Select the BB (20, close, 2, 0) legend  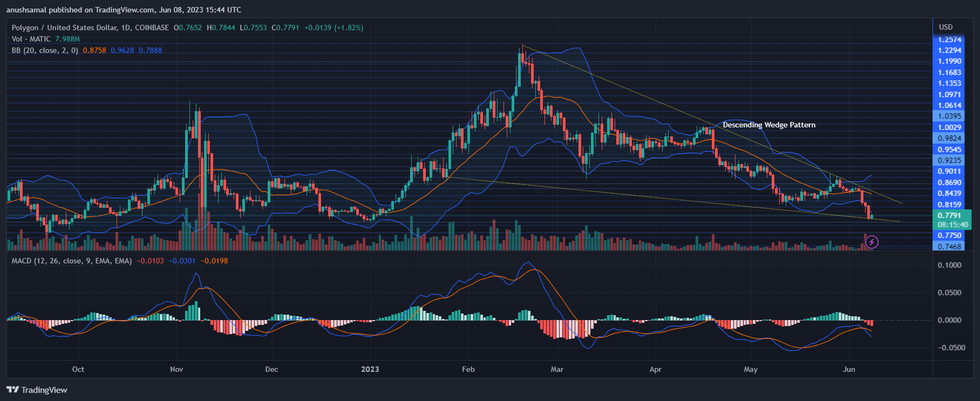(45, 50)
